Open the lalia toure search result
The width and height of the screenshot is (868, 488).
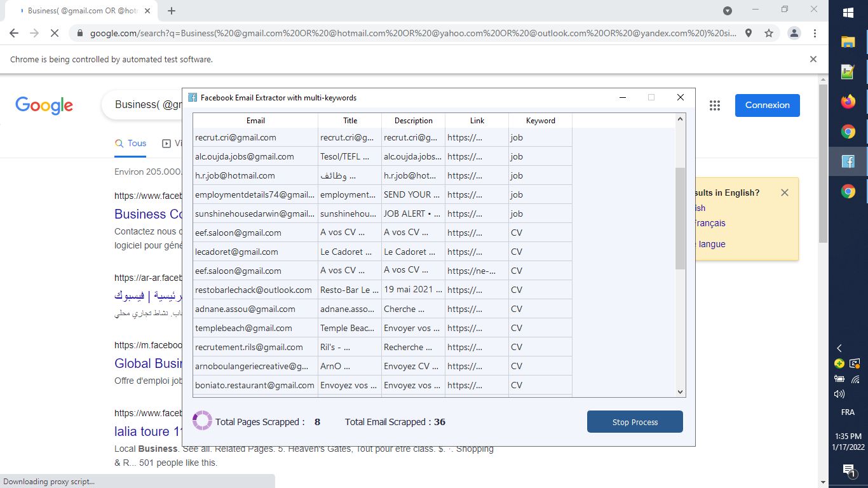click(148, 431)
